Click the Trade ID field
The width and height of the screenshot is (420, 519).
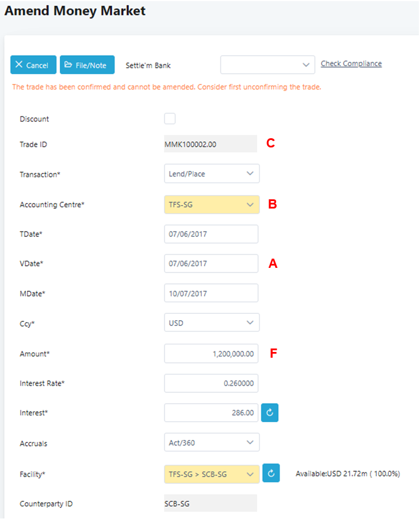point(211,144)
